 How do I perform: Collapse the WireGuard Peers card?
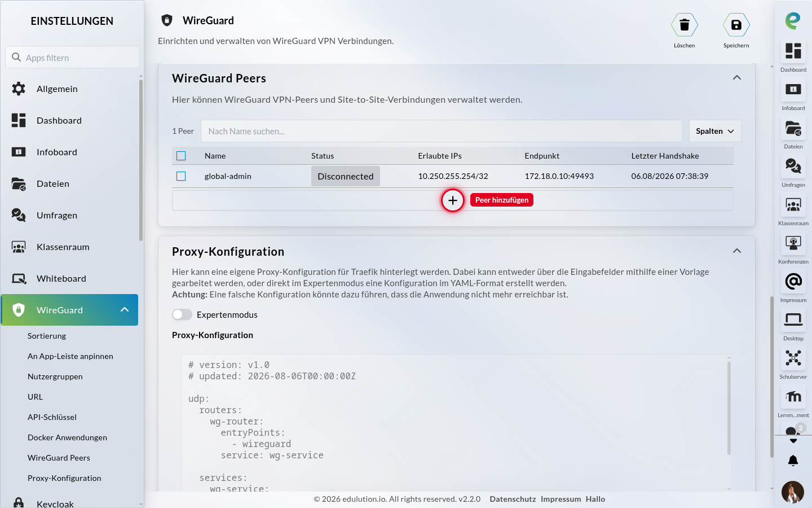736,77
